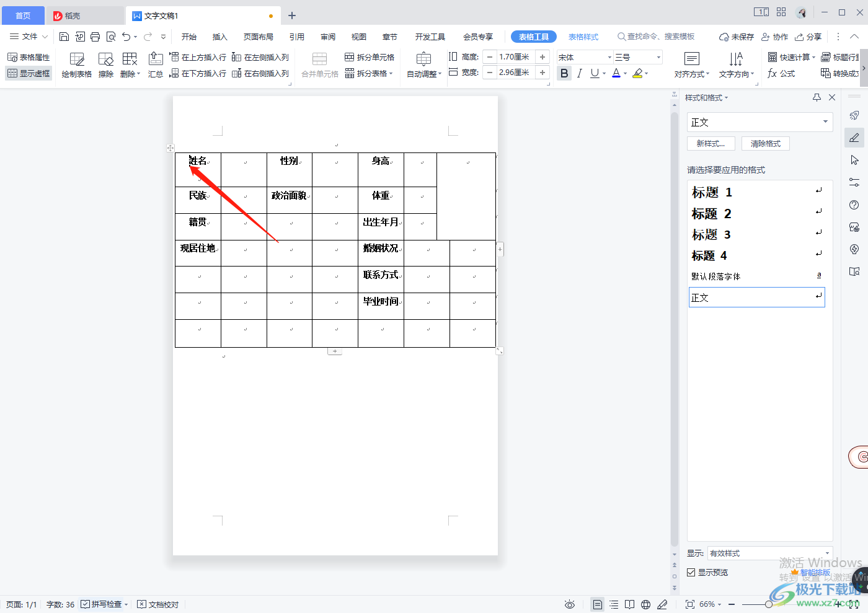
Task: Open 表格属性 table properties
Action: point(29,57)
